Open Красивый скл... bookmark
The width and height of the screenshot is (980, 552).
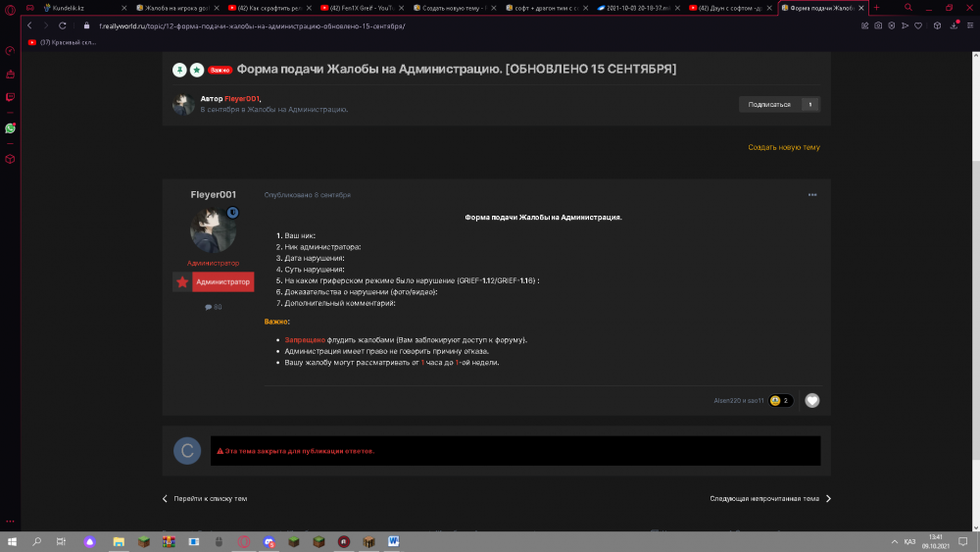62,42
